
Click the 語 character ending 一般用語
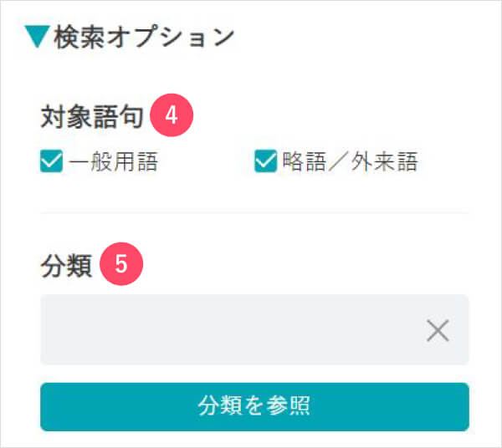point(147,161)
